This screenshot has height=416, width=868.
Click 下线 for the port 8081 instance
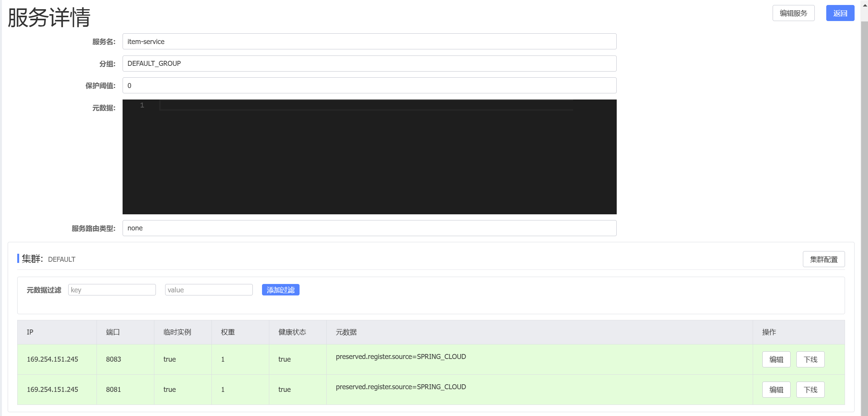[x=810, y=390]
